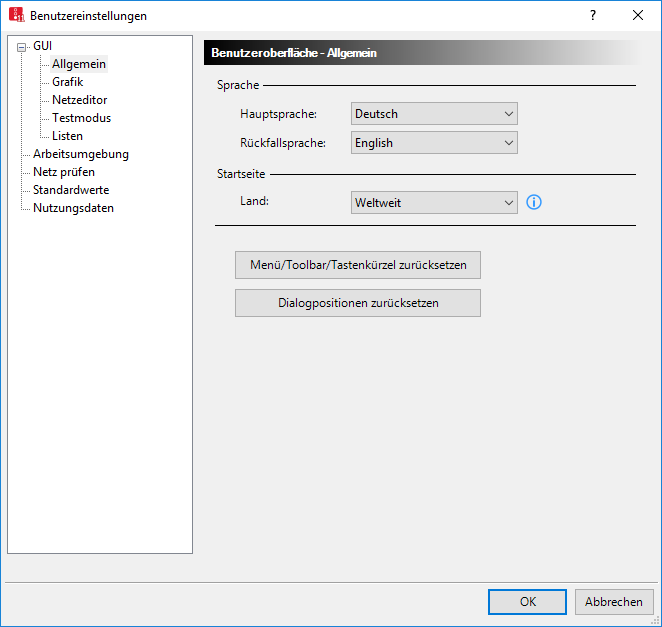Open the Arbeitsumgebung section

80,154
